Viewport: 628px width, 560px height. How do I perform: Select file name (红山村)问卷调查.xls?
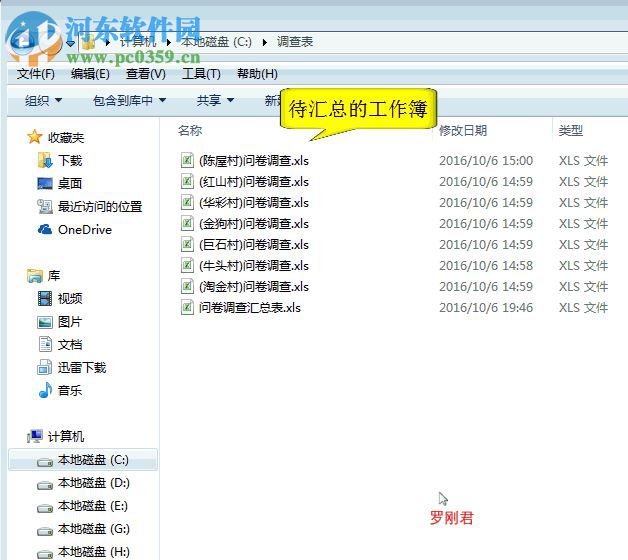click(x=254, y=181)
